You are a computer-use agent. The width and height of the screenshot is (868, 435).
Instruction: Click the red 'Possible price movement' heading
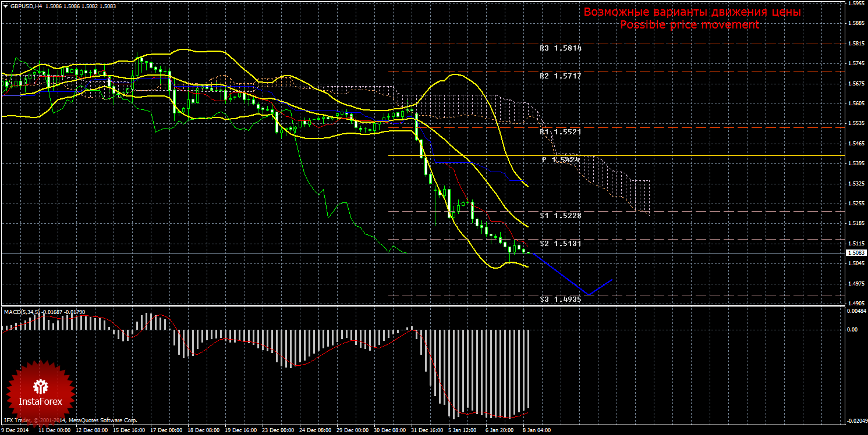coord(689,25)
